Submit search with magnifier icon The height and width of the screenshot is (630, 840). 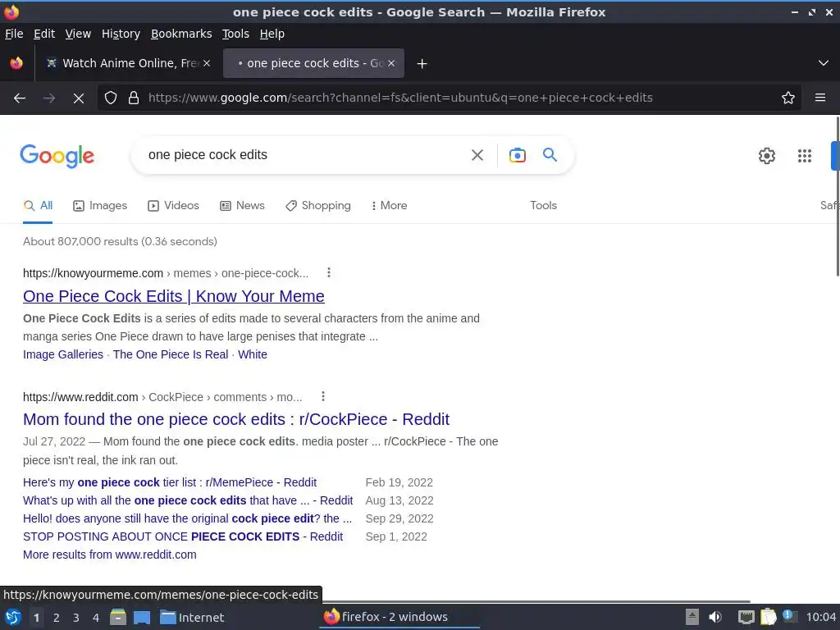click(x=550, y=155)
